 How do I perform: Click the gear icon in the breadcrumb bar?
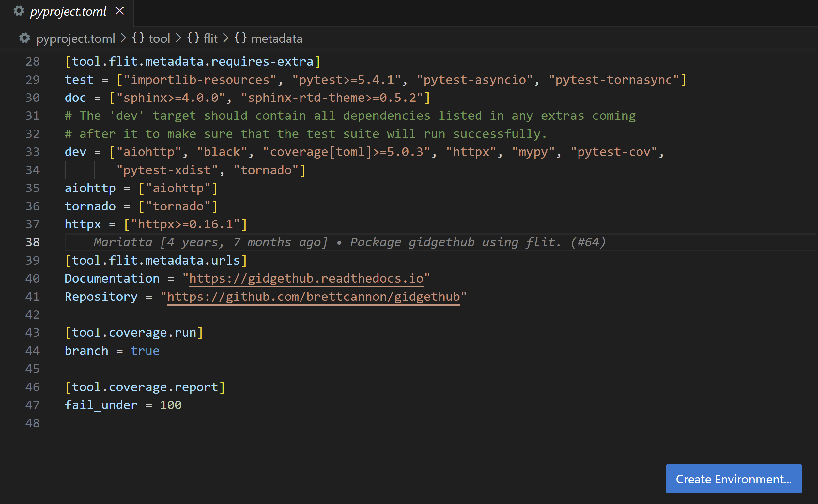[25, 38]
